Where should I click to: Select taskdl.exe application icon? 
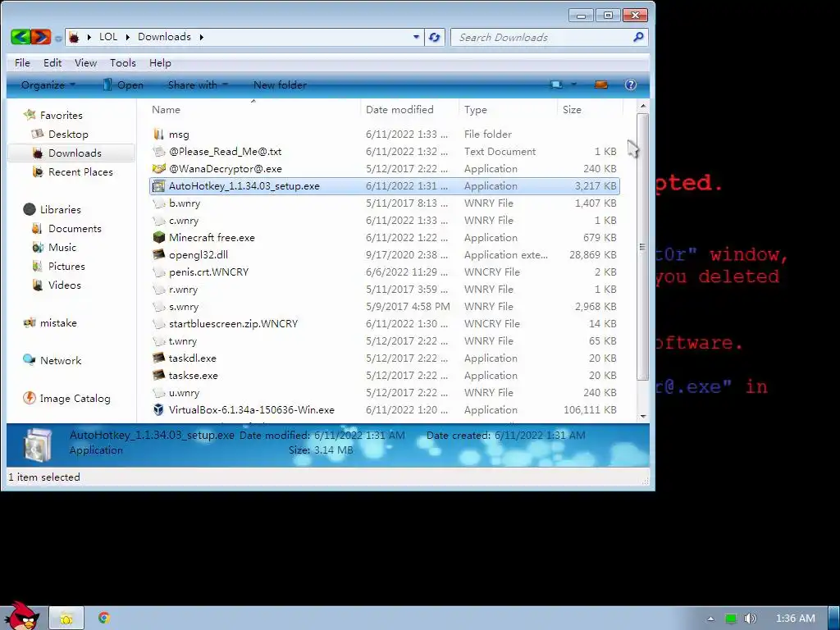(158, 358)
